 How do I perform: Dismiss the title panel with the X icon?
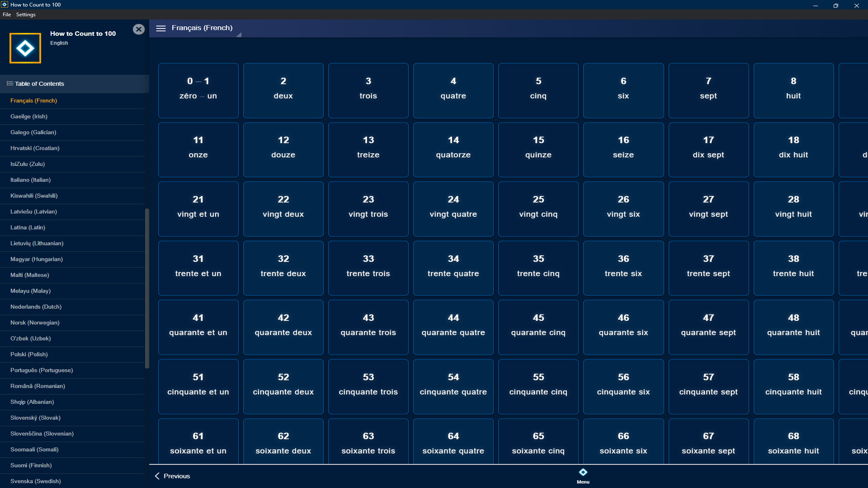(138, 29)
